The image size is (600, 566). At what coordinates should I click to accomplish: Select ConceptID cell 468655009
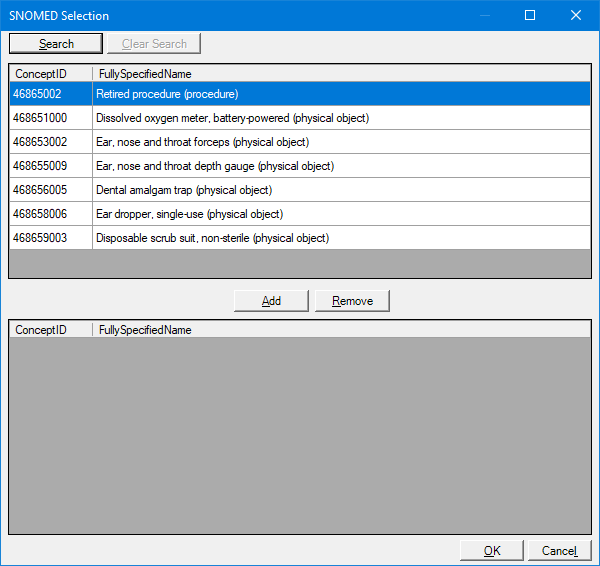(x=51, y=166)
